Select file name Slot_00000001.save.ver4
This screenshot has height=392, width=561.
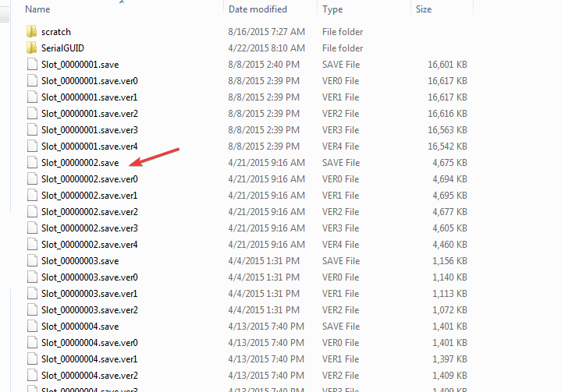click(90, 147)
